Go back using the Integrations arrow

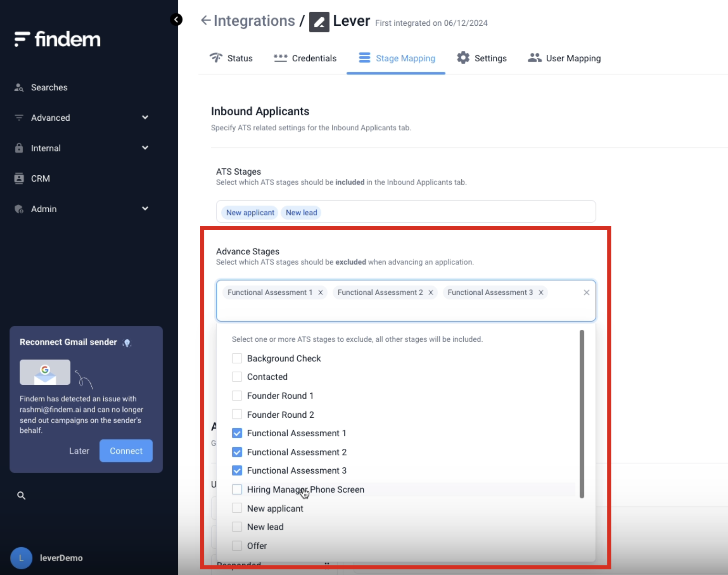point(206,21)
